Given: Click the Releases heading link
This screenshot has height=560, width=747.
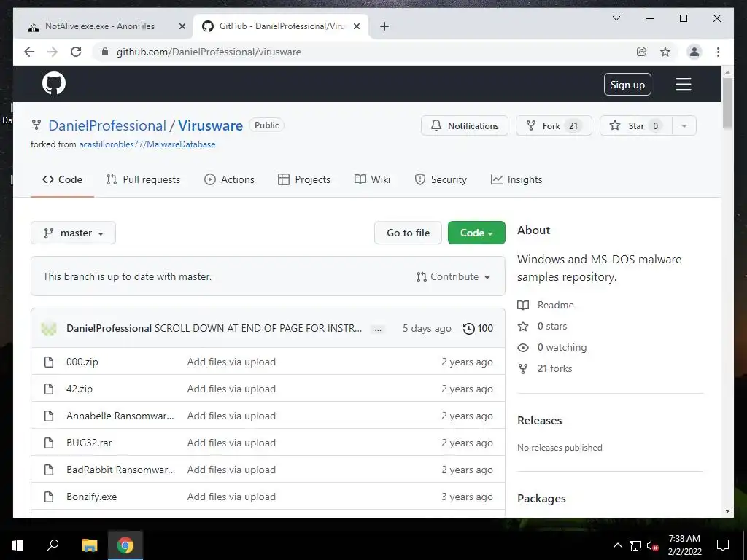Looking at the screenshot, I should click(x=540, y=421).
